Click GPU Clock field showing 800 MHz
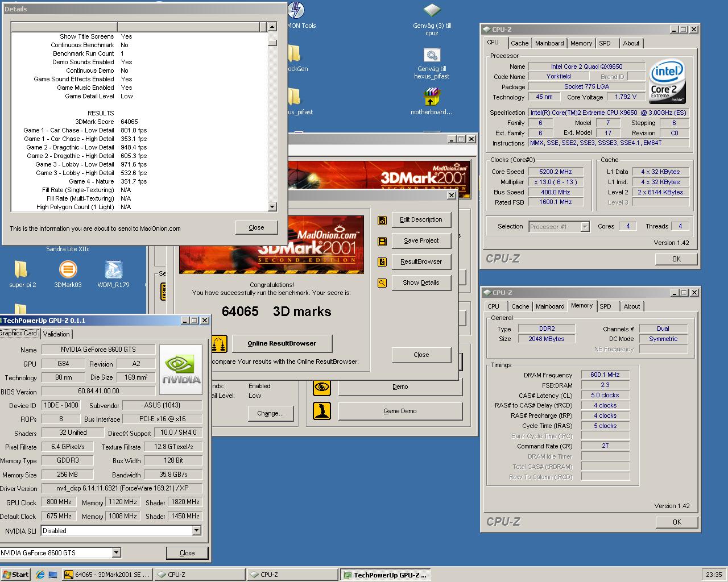 59,502
